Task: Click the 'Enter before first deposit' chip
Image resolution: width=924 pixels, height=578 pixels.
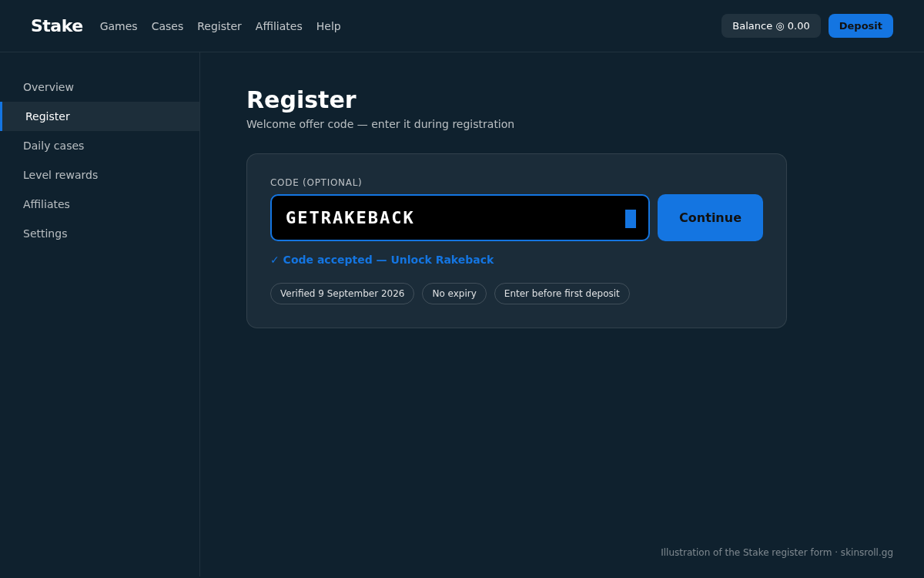Action: (562, 294)
